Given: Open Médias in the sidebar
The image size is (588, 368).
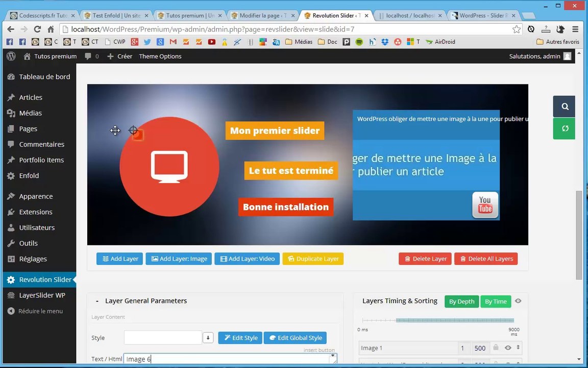Looking at the screenshot, I should point(39,113).
